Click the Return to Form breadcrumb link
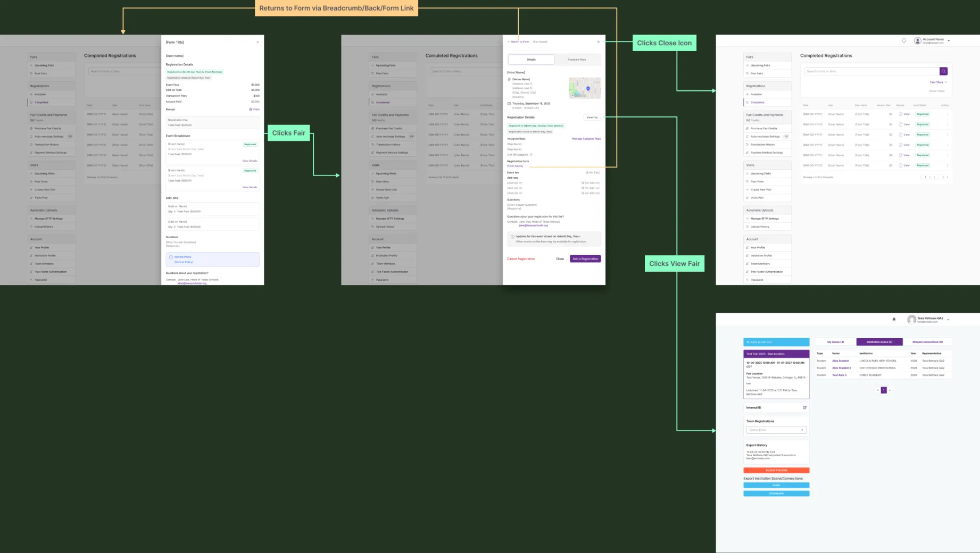This screenshot has height=553, width=980. (x=519, y=41)
